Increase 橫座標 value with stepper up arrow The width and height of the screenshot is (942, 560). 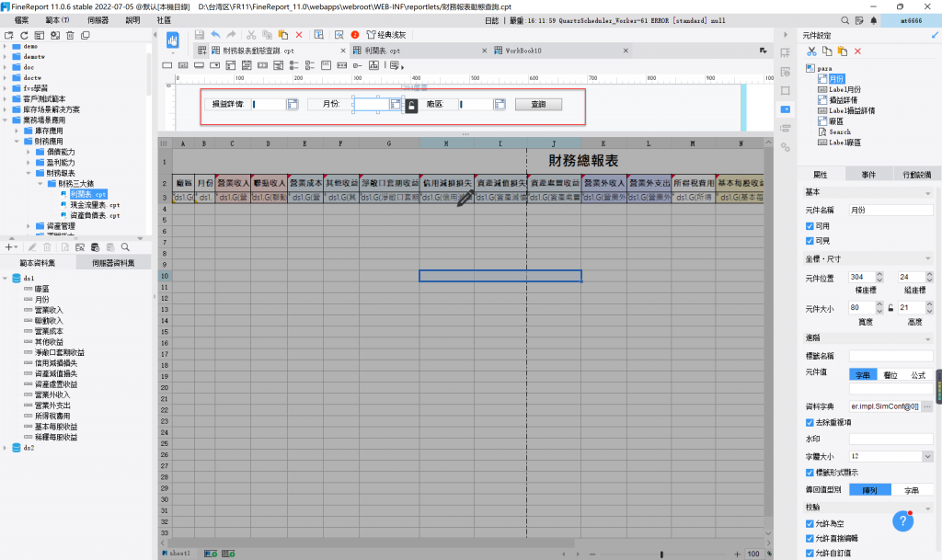[879, 274]
